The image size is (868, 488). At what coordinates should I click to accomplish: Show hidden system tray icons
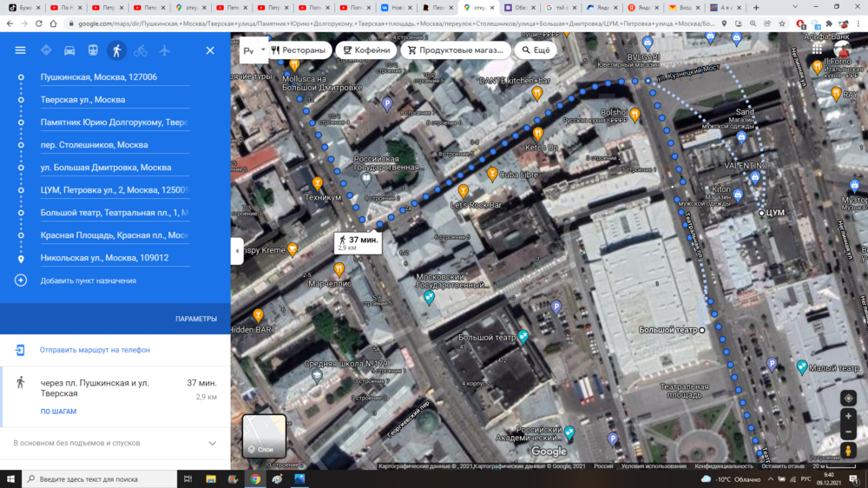(771, 479)
